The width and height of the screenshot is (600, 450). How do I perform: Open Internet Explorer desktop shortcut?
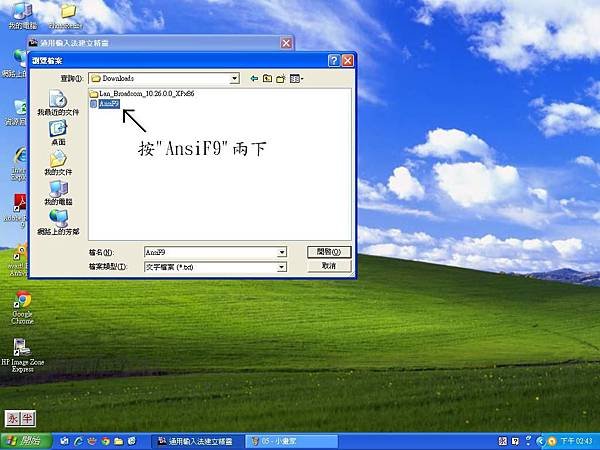(19, 164)
